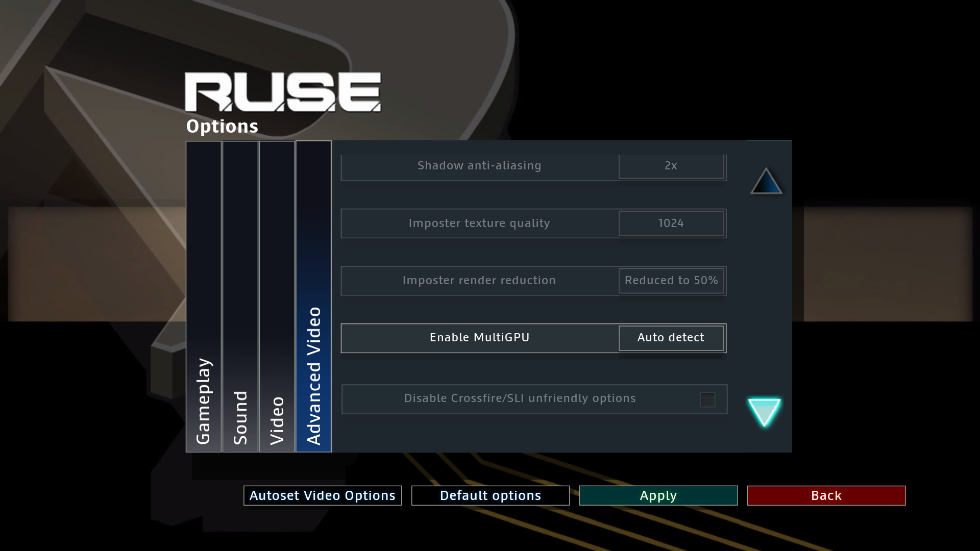Click the scroll up triangle arrow
Image resolution: width=980 pixels, height=551 pixels.
point(766,181)
